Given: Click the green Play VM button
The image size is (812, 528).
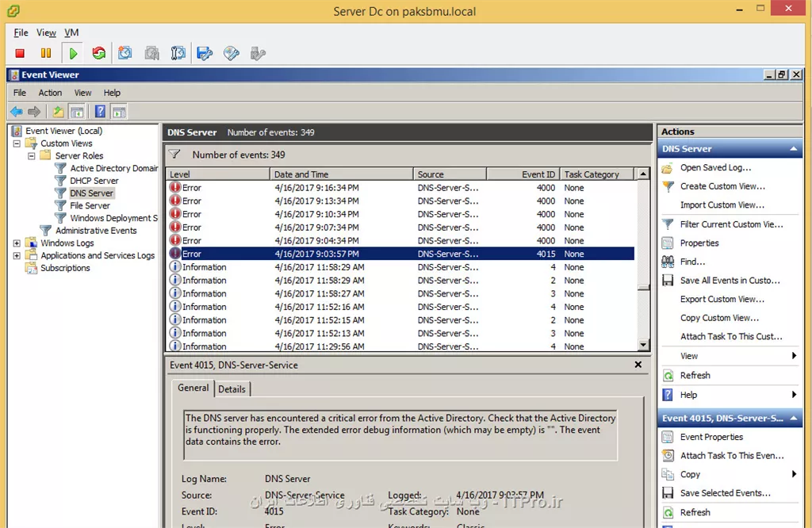Looking at the screenshot, I should (73, 53).
